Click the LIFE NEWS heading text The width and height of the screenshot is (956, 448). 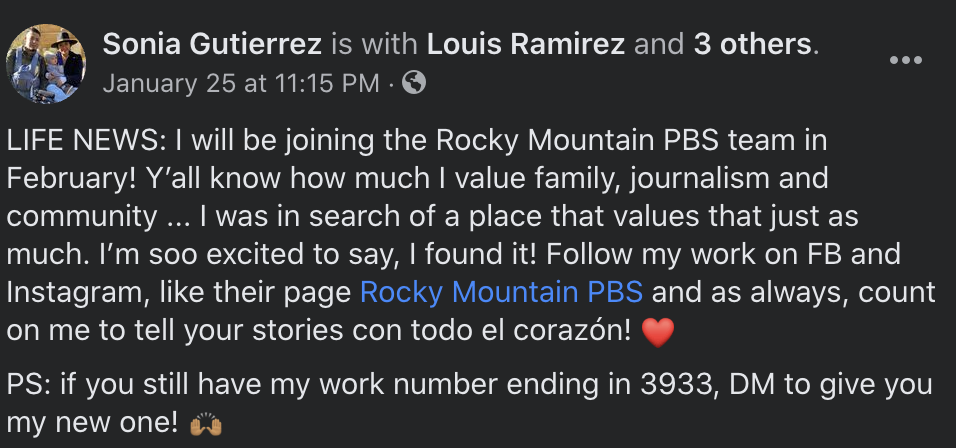coord(83,141)
